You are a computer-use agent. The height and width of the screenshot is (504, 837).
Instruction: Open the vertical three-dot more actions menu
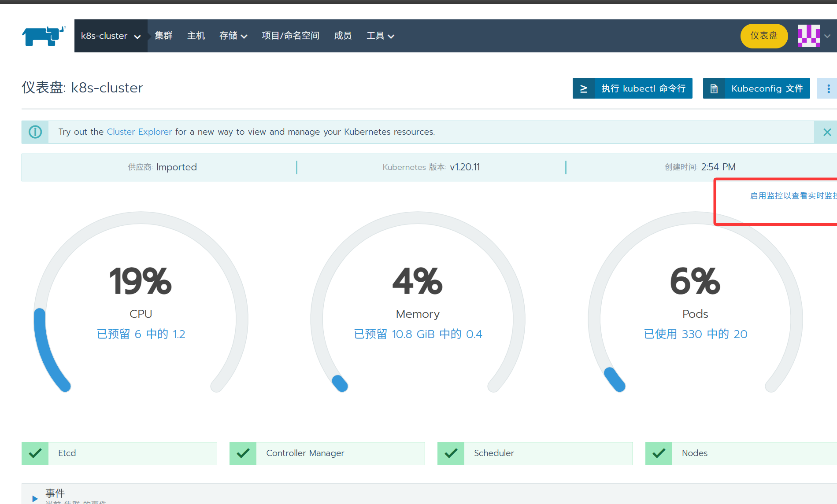pyautogui.click(x=828, y=88)
